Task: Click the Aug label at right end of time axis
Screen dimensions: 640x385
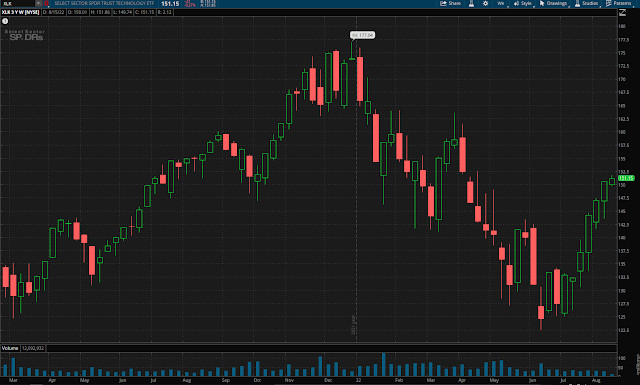Action: click(596, 380)
